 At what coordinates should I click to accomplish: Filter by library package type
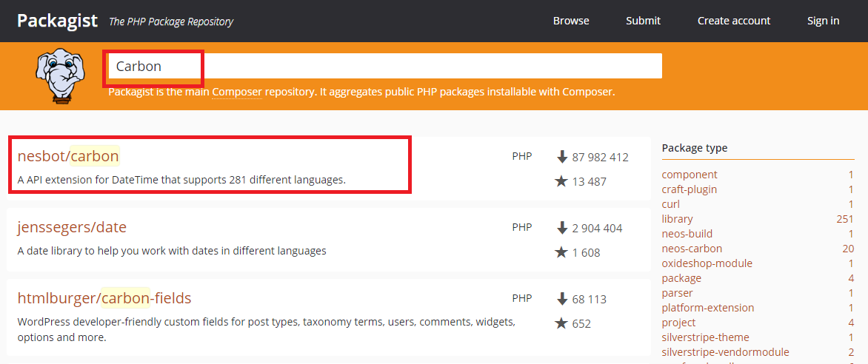(677, 219)
